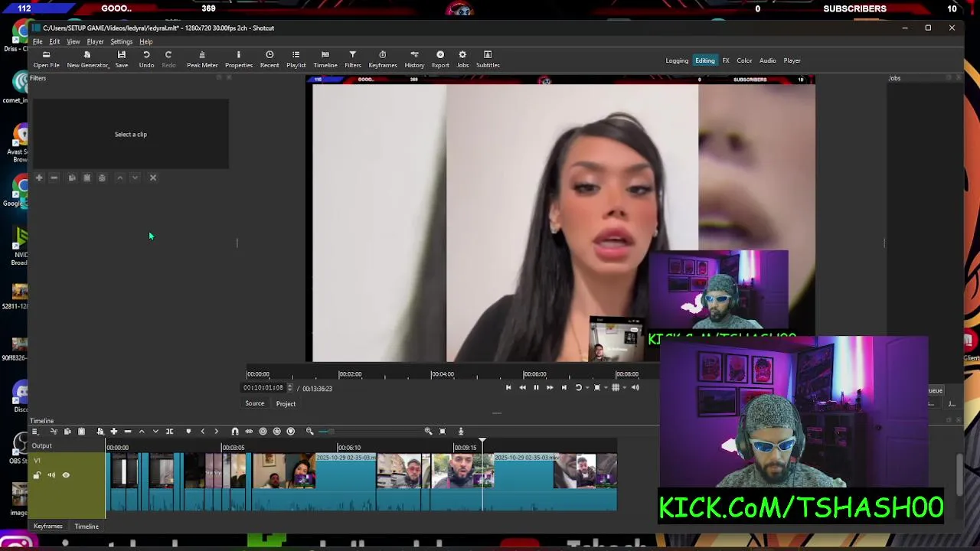The height and width of the screenshot is (551, 980).
Task: Append the clip to the timeline track
Action: tap(114, 431)
